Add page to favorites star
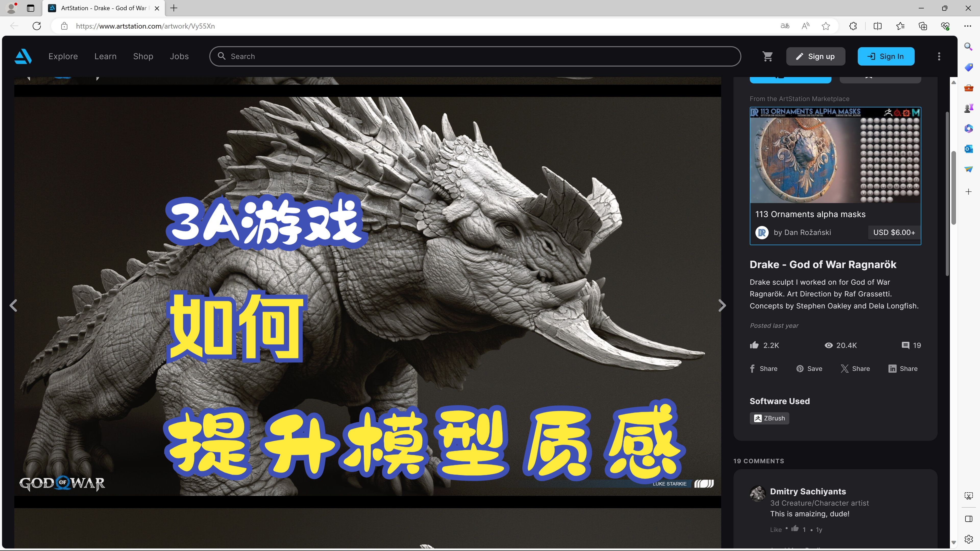Image resolution: width=980 pixels, height=551 pixels. pyautogui.click(x=826, y=26)
